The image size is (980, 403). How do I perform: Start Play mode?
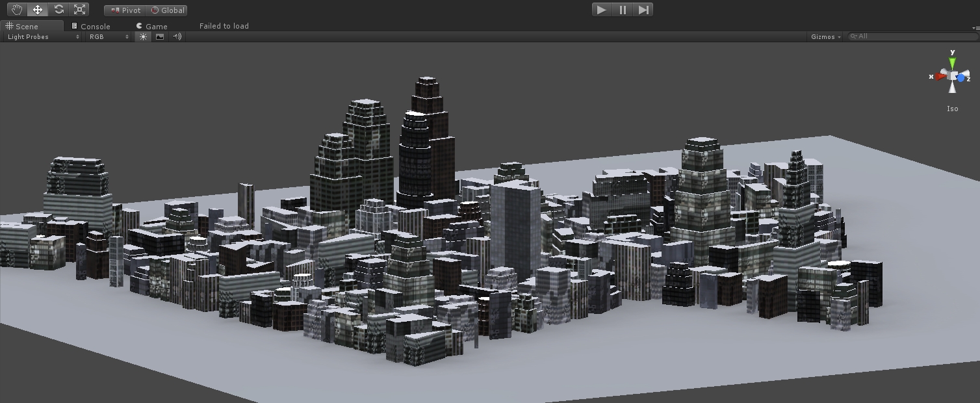point(602,10)
